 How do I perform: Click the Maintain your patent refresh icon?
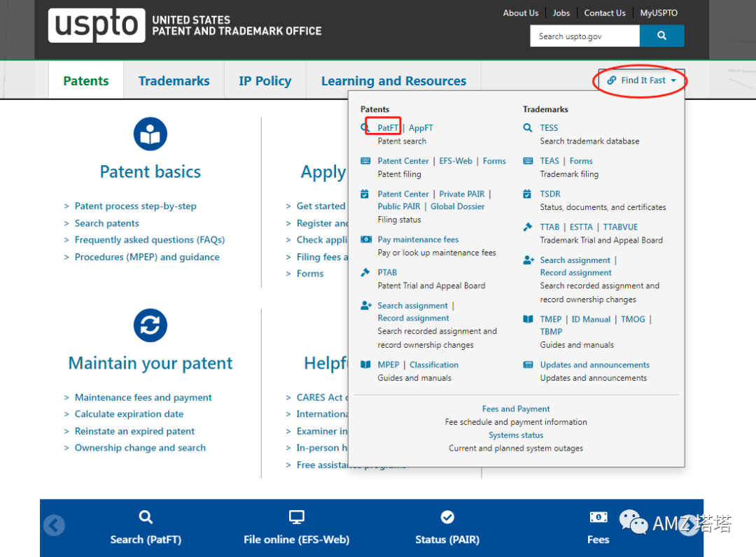[150, 325]
